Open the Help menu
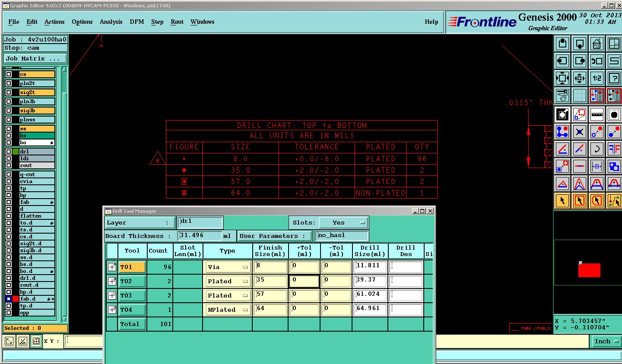 point(431,22)
